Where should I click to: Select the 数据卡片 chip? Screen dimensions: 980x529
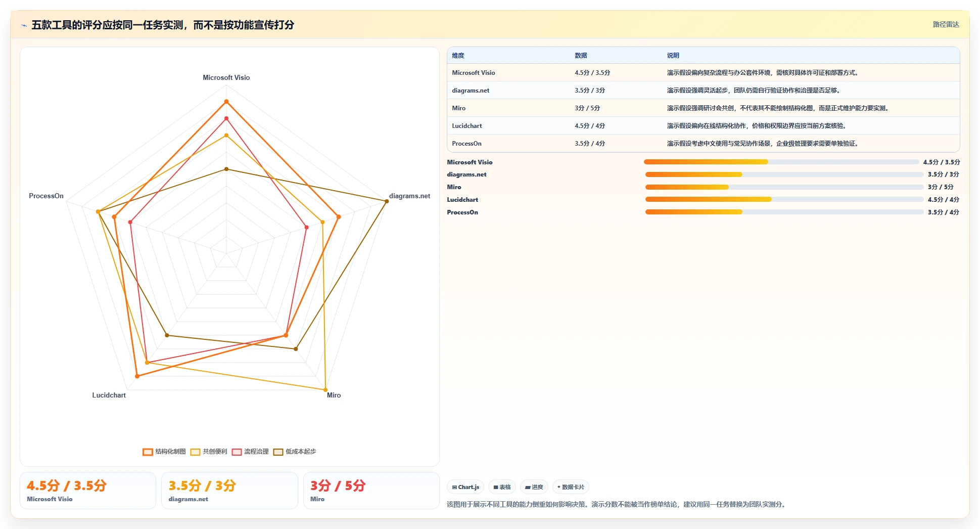pyautogui.click(x=571, y=487)
